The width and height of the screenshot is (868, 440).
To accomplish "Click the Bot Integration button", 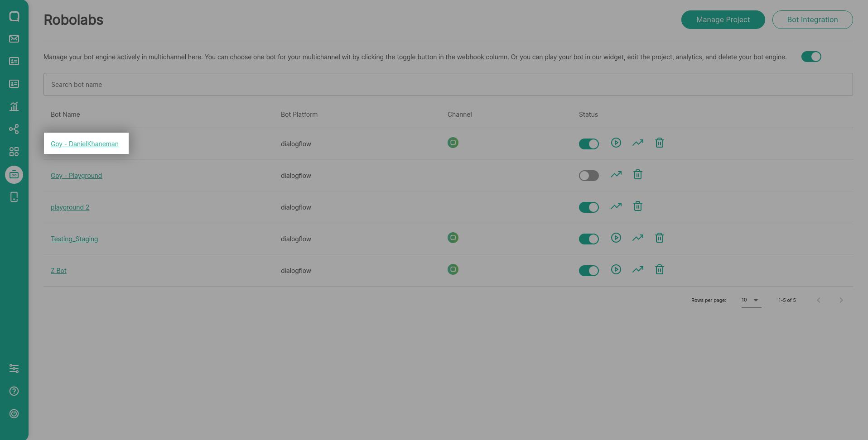I will coord(812,20).
